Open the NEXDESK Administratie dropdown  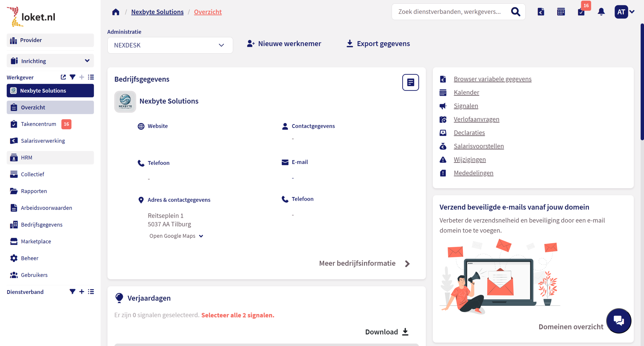pyautogui.click(x=170, y=45)
